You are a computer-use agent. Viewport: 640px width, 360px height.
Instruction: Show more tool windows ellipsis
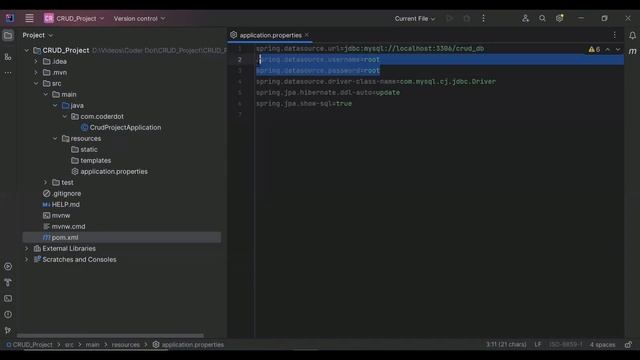point(8,73)
